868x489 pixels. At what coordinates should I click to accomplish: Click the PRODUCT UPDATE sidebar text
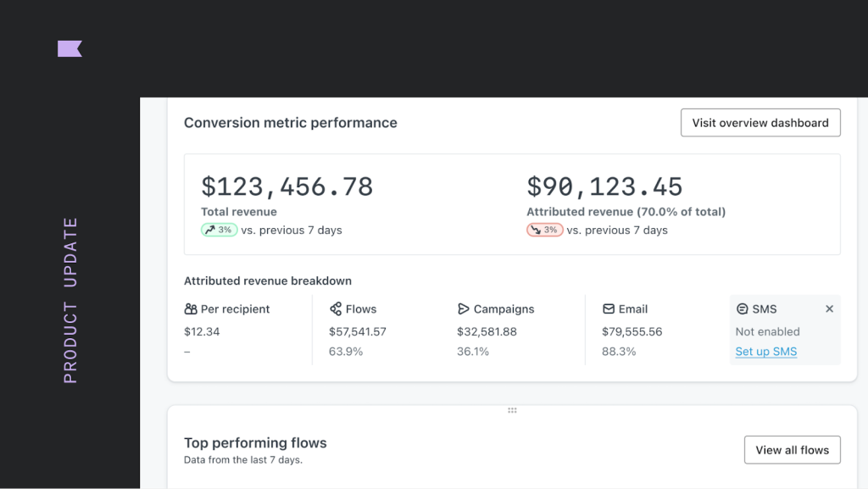[x=70, y=299]
